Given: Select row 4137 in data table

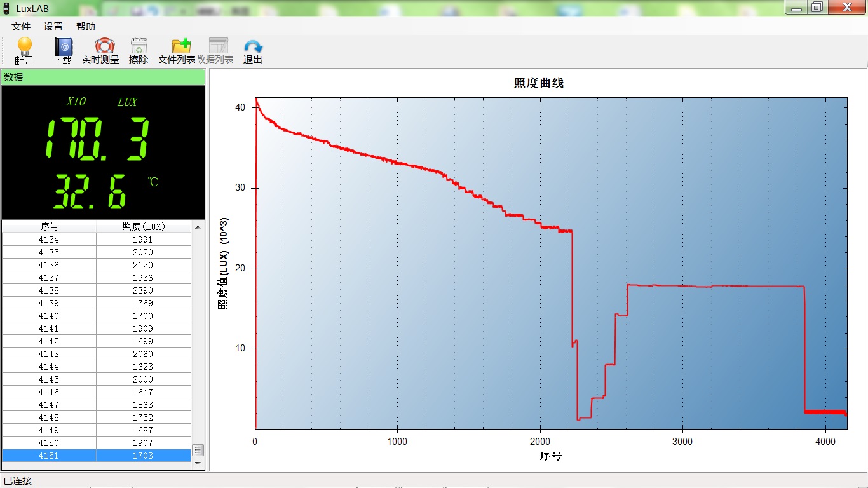Looking at the screenshot, I should tap(97, 278).
